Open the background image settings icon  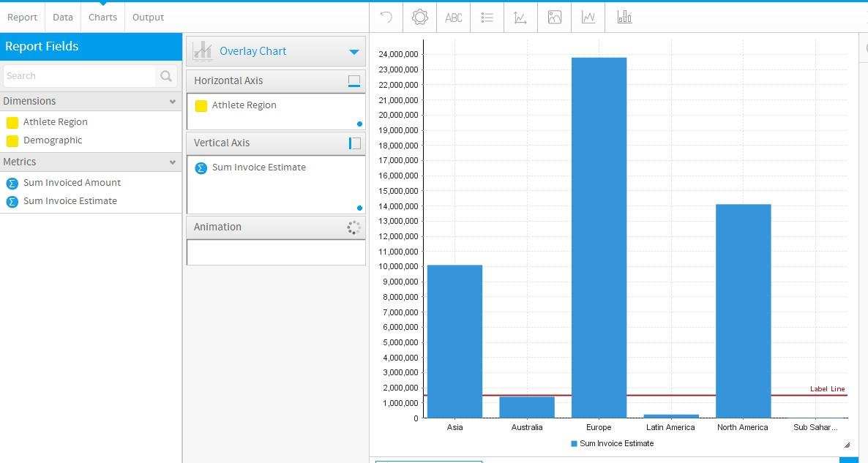click(x=555, y=17)
